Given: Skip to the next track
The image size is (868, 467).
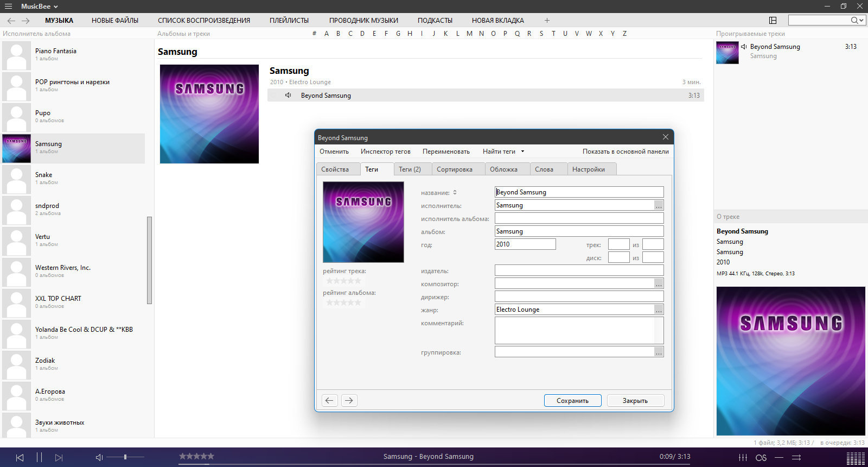Looking at the screenshot, I should 59,457.
